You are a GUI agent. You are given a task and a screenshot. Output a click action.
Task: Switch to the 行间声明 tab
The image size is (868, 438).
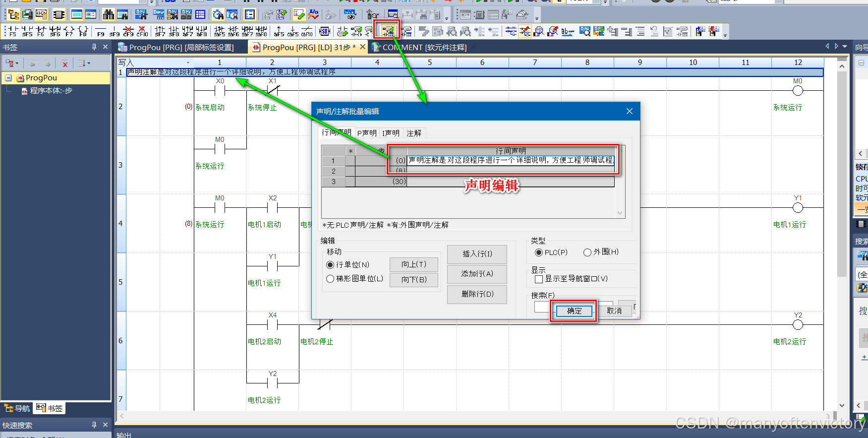pos(337,132)
